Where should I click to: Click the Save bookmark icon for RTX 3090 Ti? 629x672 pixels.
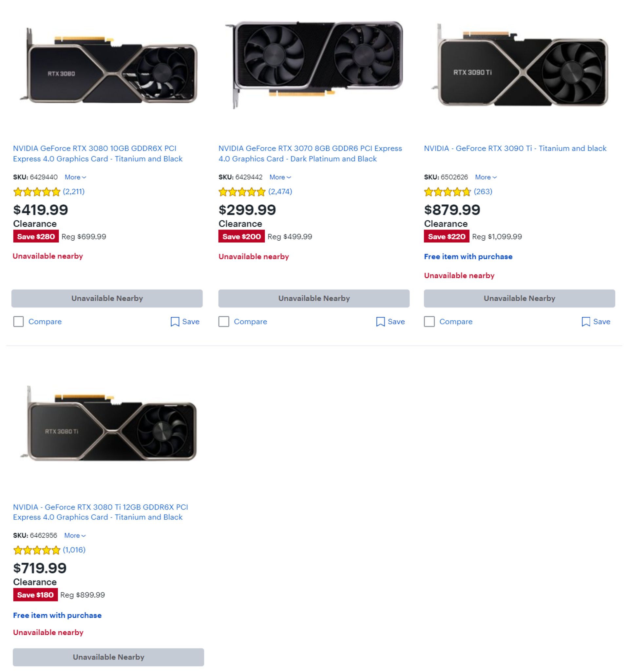coord(585,322)
